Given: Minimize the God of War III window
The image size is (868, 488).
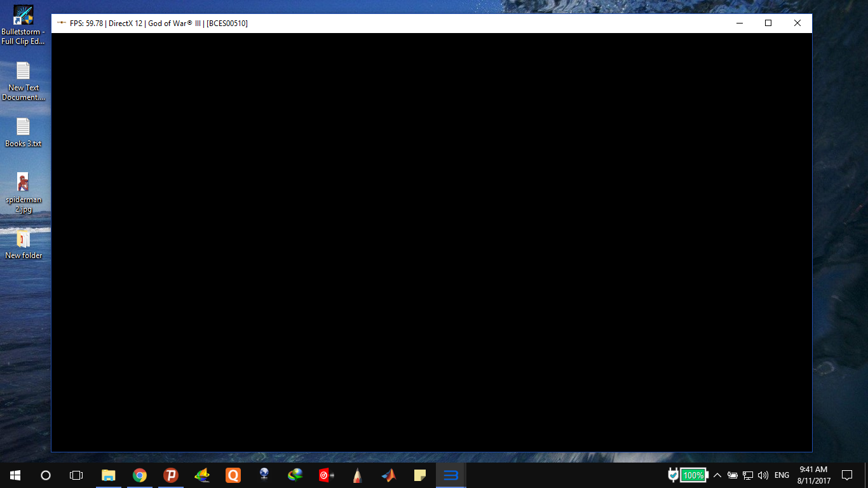Looking at the screenshot, I should pyautogui.click(x=740, y=24).
